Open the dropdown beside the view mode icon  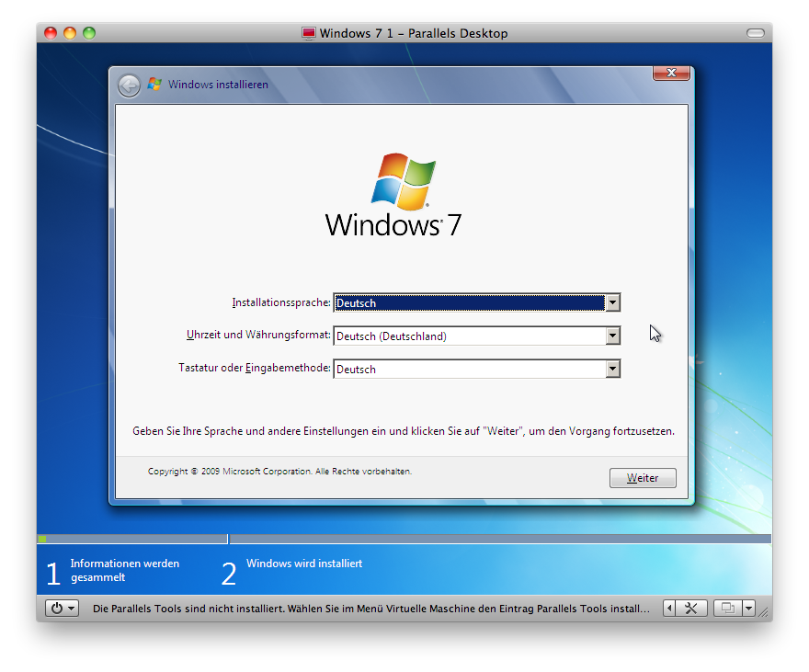tap(748, 608)
